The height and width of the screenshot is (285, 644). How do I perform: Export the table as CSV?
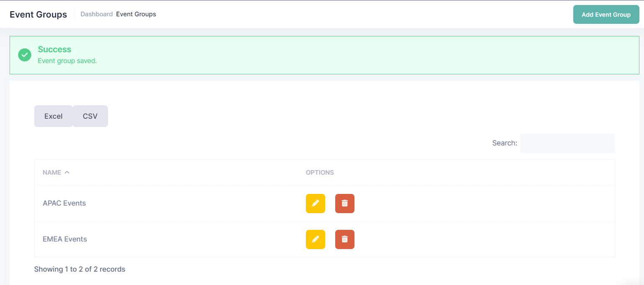click(90, 116)
